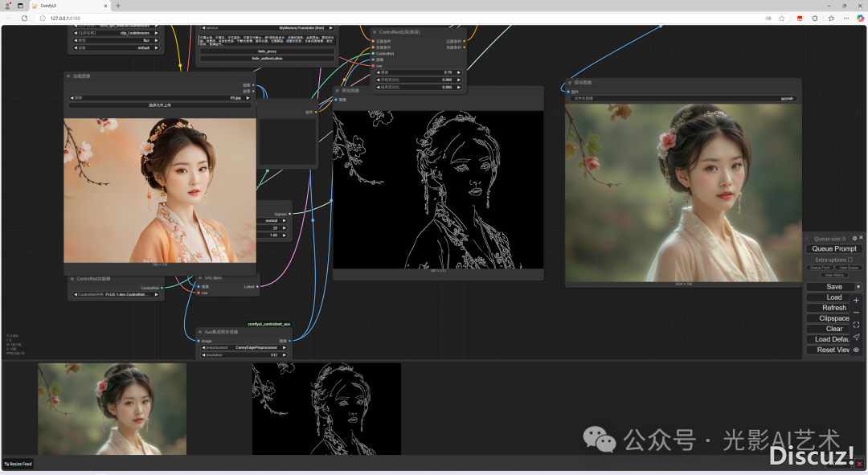This screenshot has height=475, width=868.
Task: Zoom out with the minus icon
Action: 856,313
